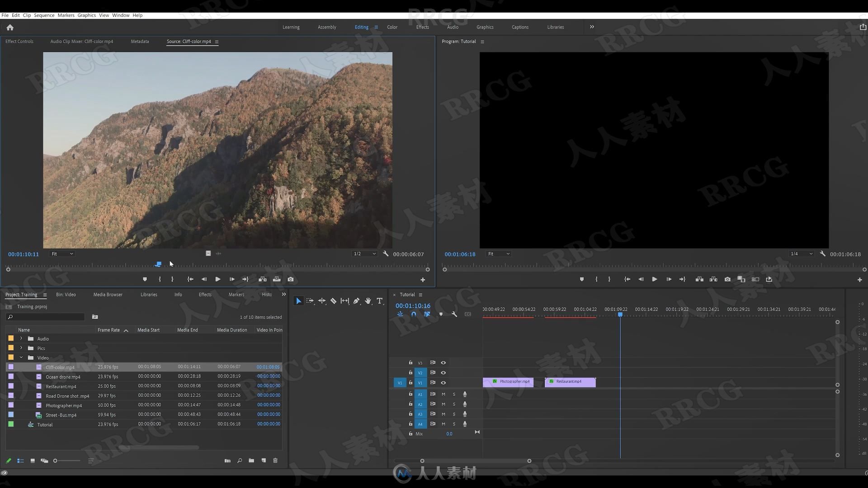Open the Effect Controls tab
The height and width of the screenshot is (488, 868).
tap(19, 42)
